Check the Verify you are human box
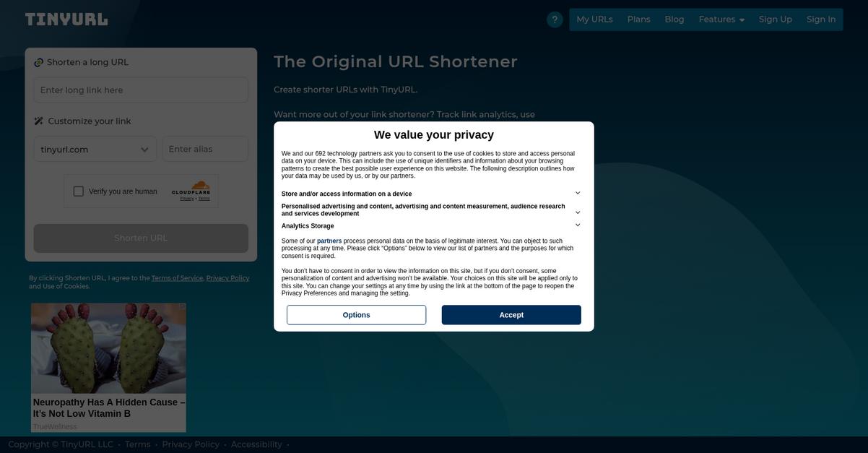 [x=79, y=191]
